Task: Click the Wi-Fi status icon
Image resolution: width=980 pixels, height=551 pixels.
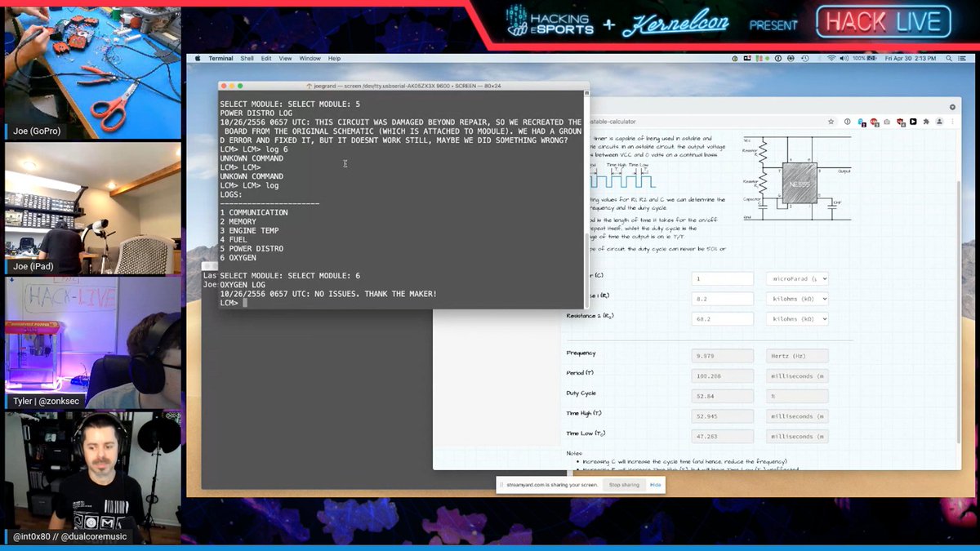Action: point(831,59)
